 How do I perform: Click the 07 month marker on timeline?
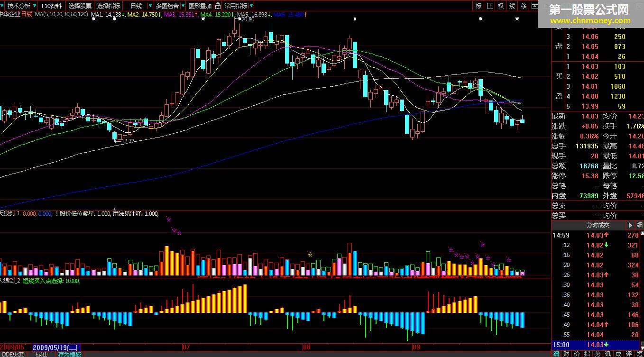(x=185, y=347)
